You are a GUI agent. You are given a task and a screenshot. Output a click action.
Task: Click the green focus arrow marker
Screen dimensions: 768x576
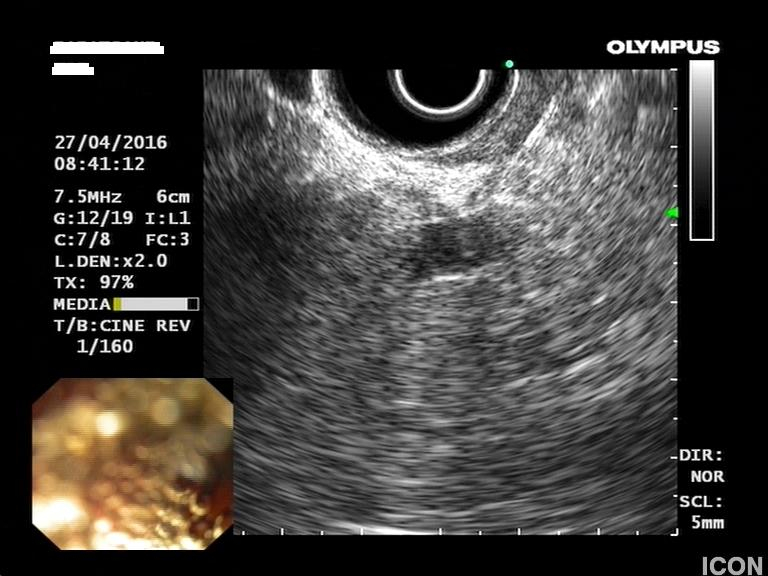672,212
